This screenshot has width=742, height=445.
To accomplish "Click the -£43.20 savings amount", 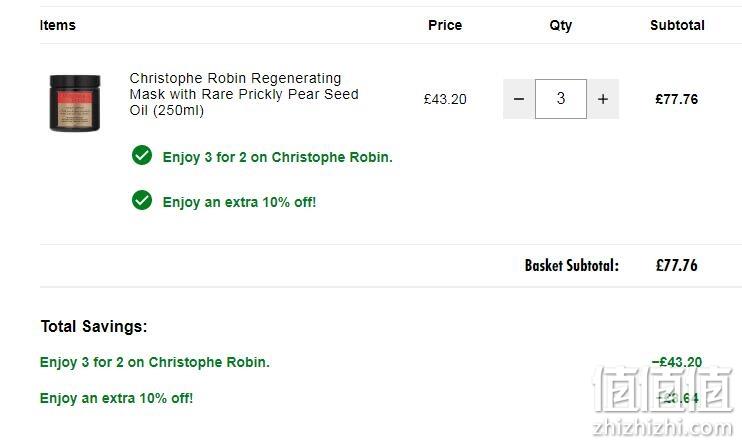I will coord(677,362).
